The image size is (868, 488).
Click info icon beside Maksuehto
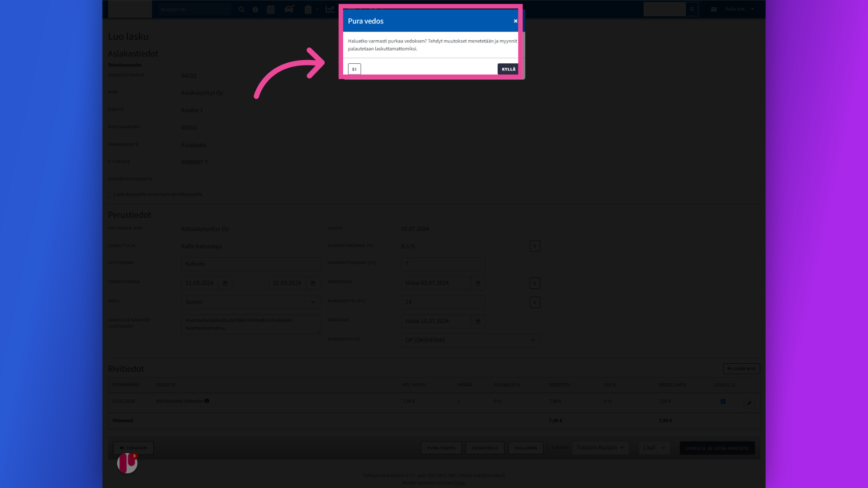point(535,302)
